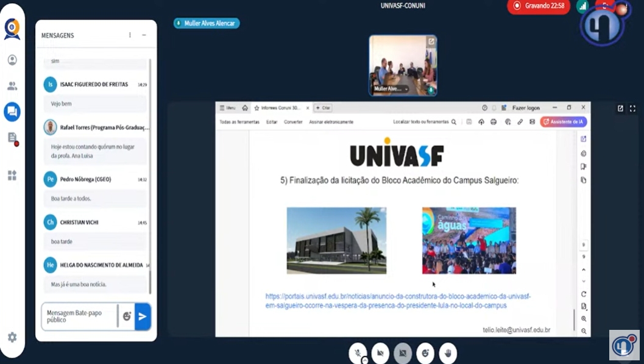Open the user profile icon in sidebar
644x364 pixels.
coord(12,60)
